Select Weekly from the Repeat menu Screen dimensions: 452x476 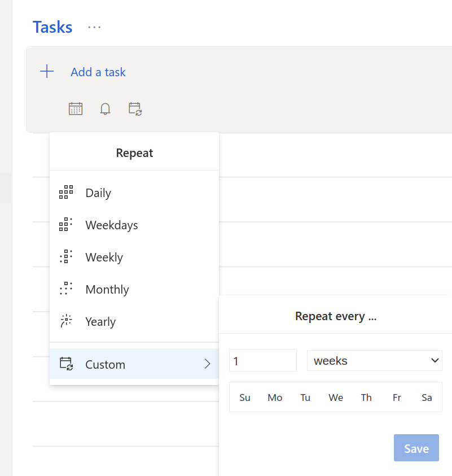click(104, 257)
